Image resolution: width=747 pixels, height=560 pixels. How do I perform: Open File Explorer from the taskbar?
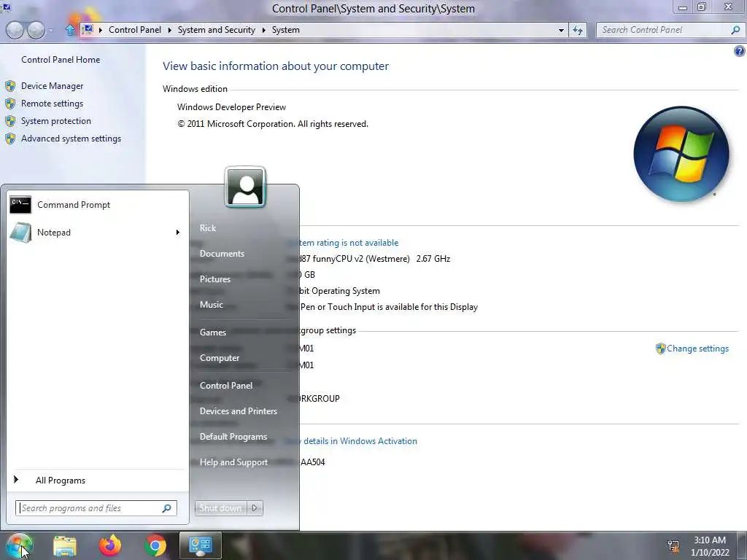pos(65,545)
